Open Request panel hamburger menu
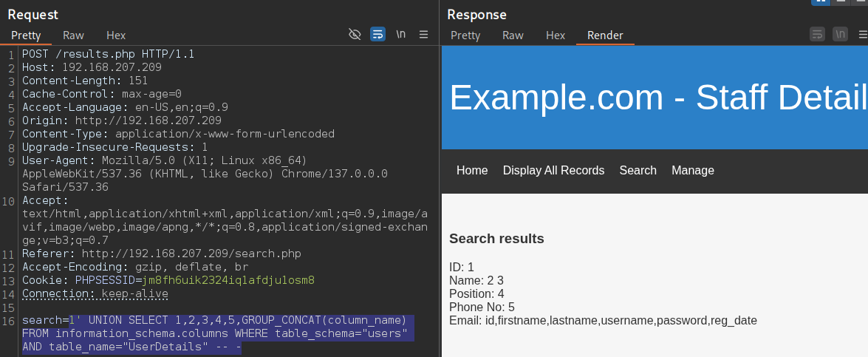Screen dimensions: 868x357 [423, 34]
